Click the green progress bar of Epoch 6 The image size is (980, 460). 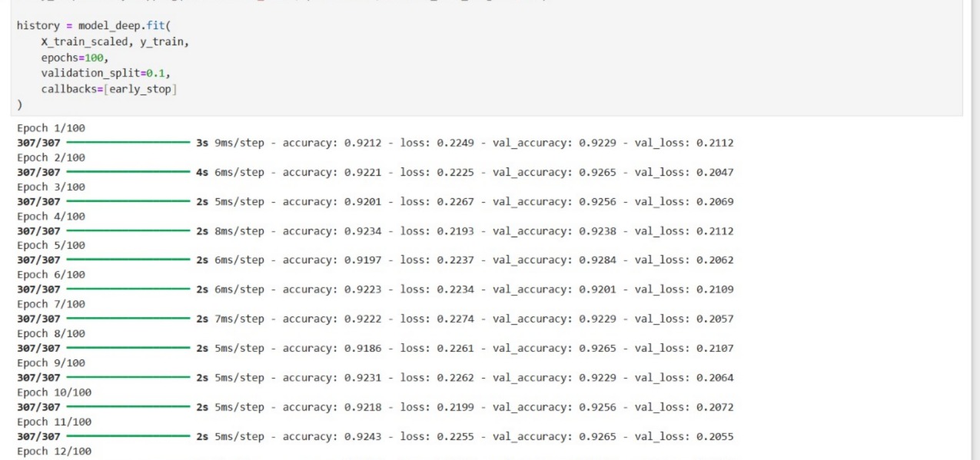128,290
